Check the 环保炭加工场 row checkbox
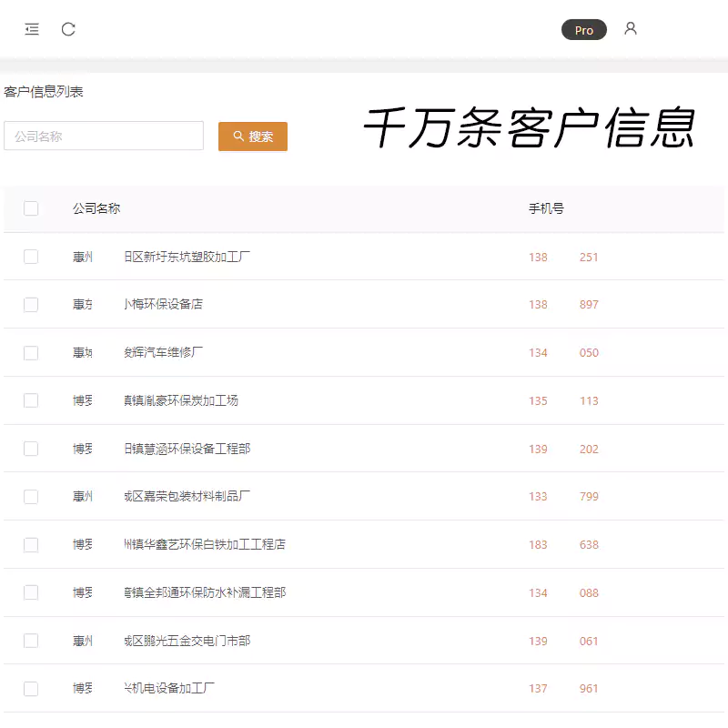 (31, 400)
